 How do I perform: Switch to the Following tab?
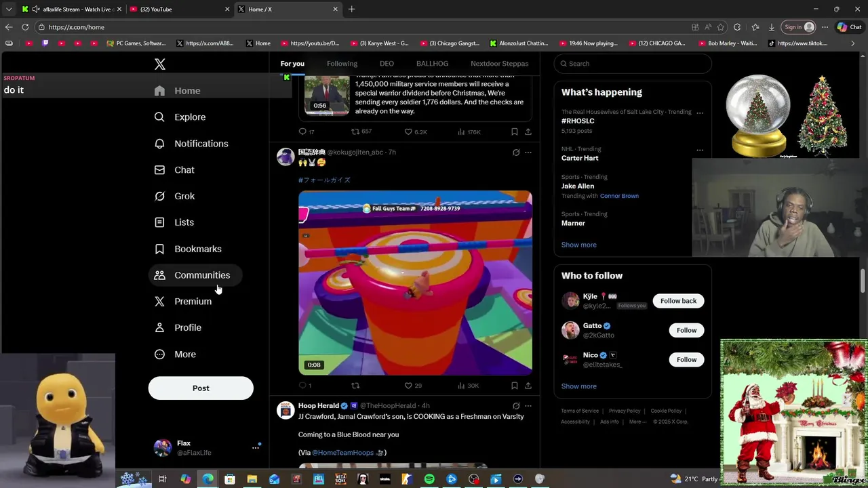pos(342,64)
